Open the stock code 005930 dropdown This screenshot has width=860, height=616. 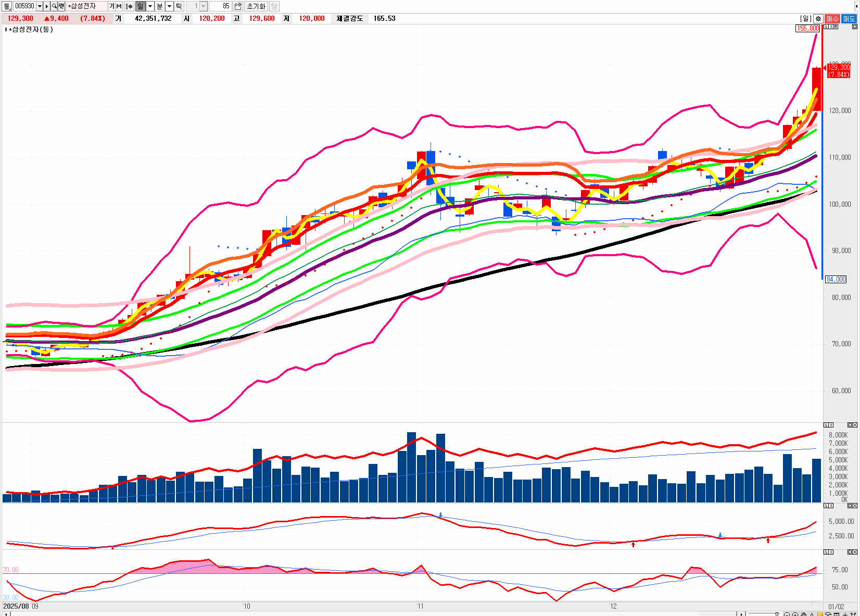40,6
